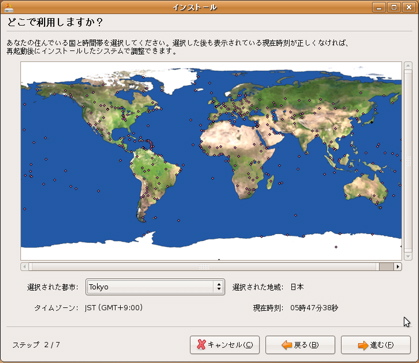
Task: Click the horizontal scrollbar right arrow
Action: point(397,266)
